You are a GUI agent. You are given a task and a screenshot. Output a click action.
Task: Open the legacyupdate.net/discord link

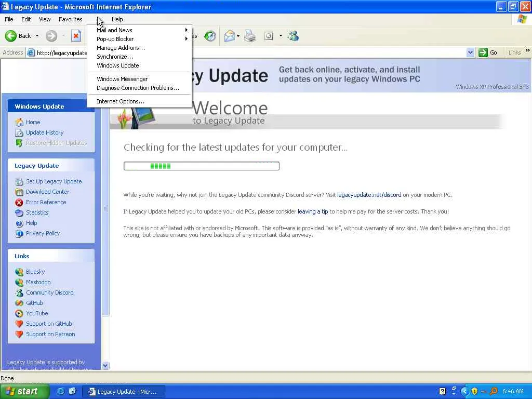click(369, 195)
